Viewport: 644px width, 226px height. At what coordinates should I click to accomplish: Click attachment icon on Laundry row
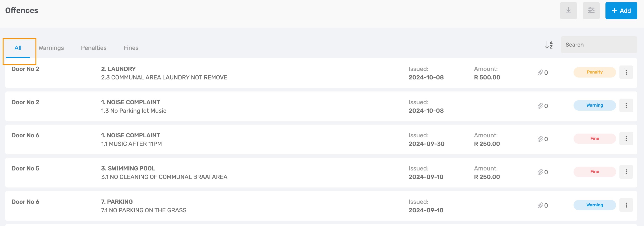(540, 73)
